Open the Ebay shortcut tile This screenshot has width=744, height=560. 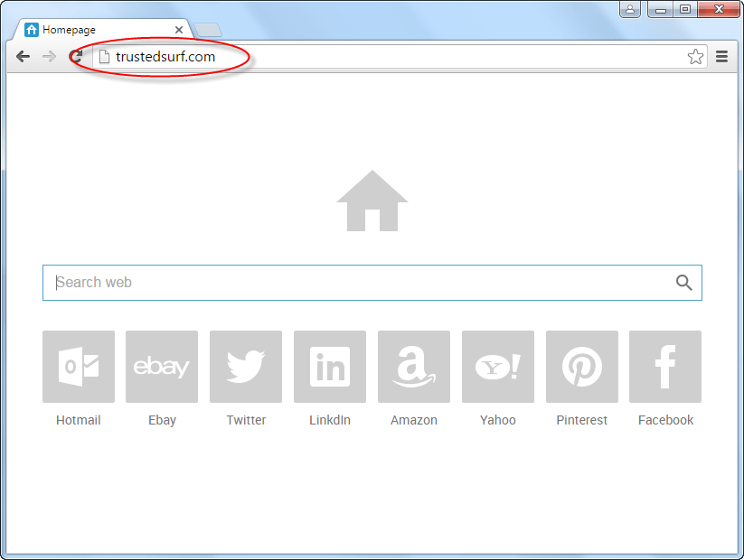click(162, 367)
